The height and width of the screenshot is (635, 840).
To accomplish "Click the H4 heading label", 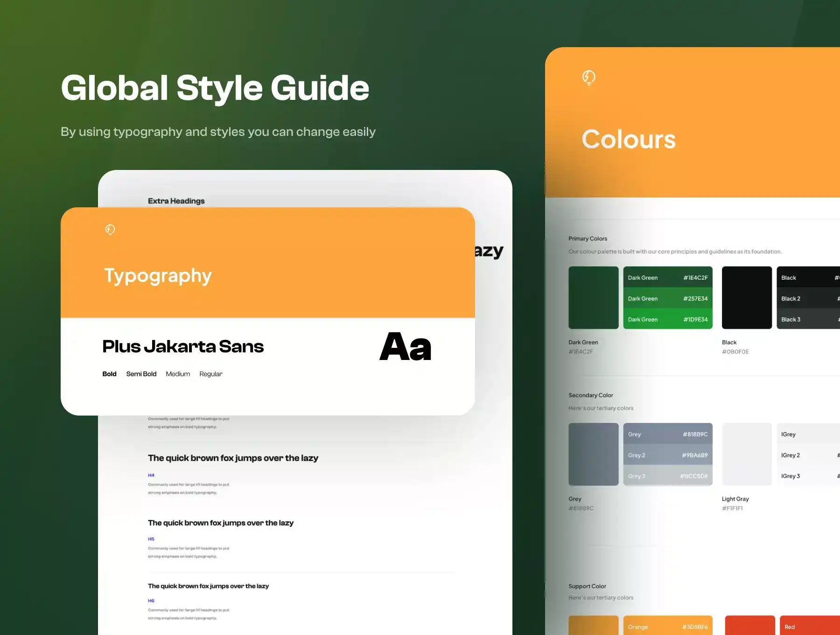I will (151, 475).
